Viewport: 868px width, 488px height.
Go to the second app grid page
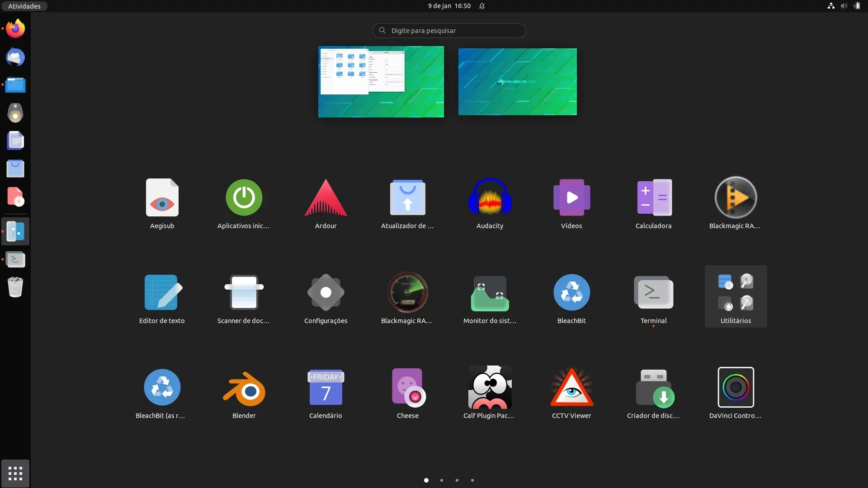pos(442,480)
